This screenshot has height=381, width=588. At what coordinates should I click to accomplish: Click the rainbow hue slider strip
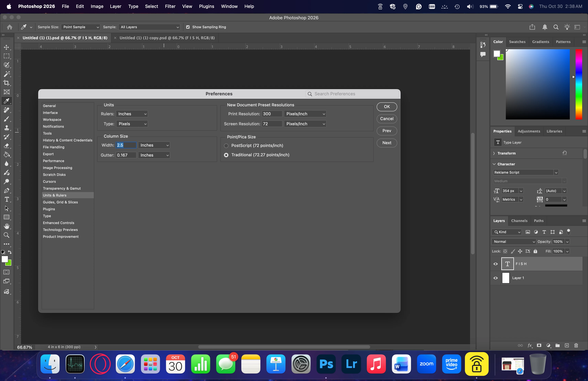click(x=579, y=84)
